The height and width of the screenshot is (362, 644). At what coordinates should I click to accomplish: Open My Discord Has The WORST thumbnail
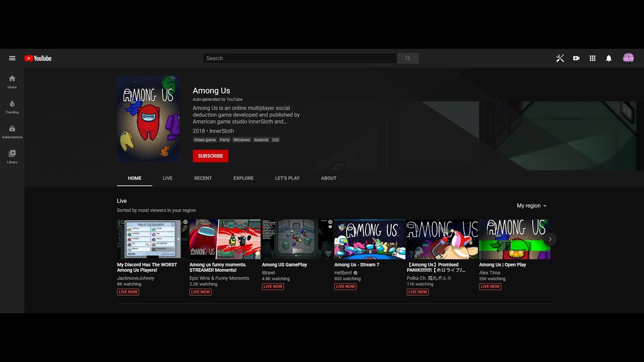[153, 239]
